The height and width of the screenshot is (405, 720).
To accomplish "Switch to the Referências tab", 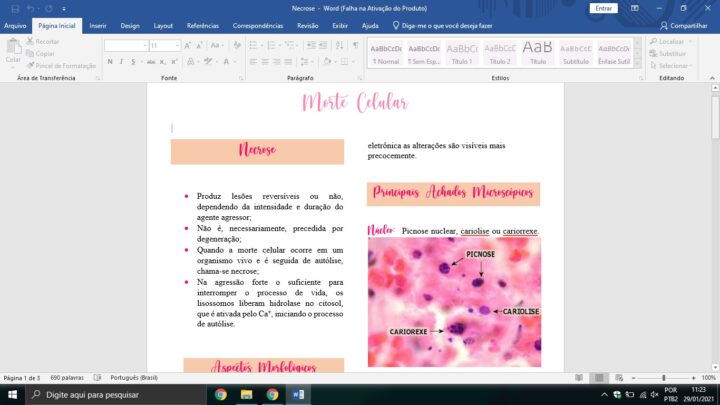I will [203, 25].
